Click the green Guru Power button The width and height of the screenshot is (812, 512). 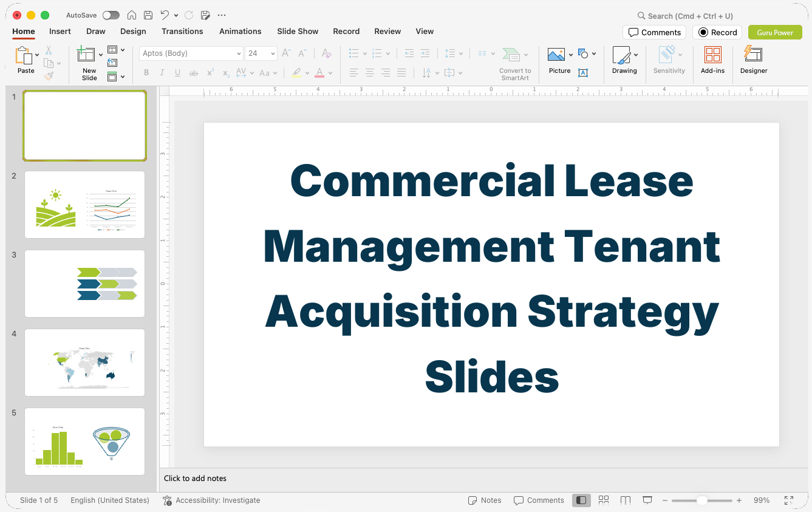click(775, 32)
